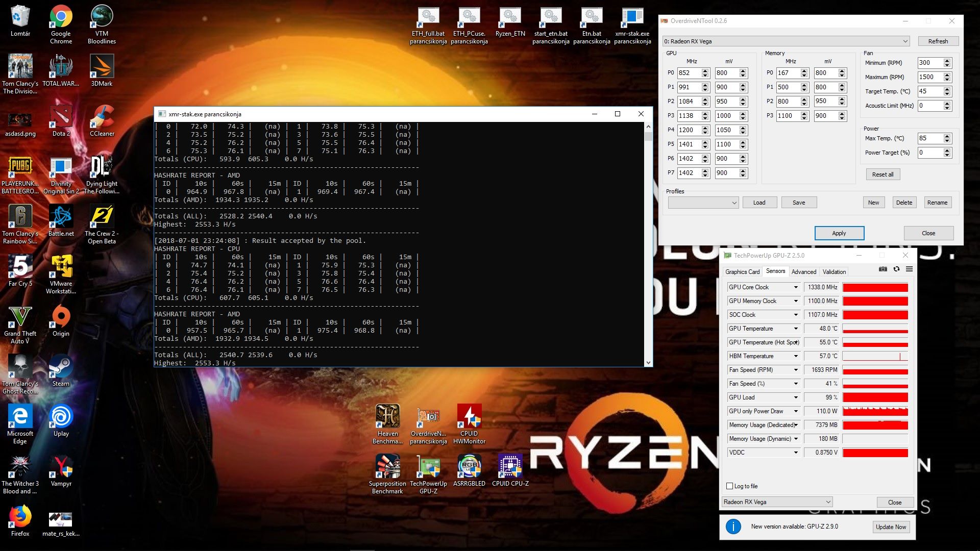
Task: Click GPU-Z refresh sensors icon
Action: pyautogui.click(x=896, y=269)
